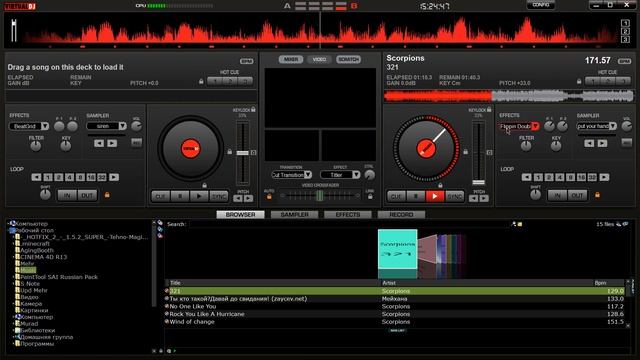Open the CONFIG settings

(540, 5)
